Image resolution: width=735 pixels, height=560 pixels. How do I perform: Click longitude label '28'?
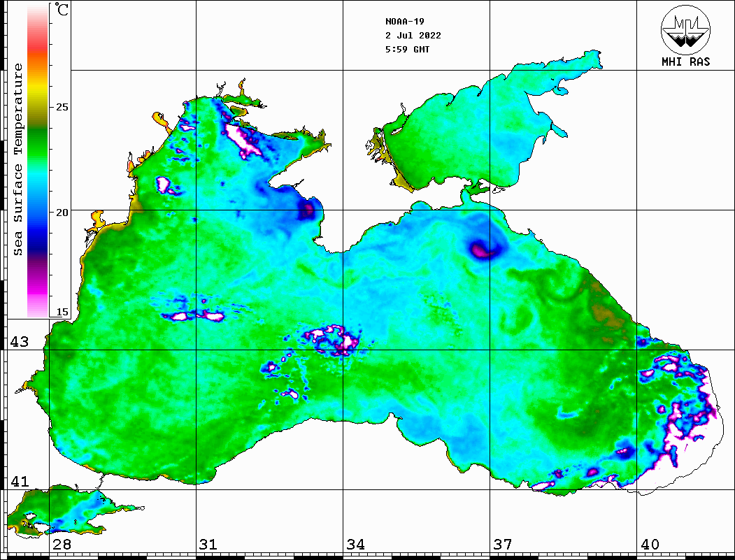(x=62, y=545)
